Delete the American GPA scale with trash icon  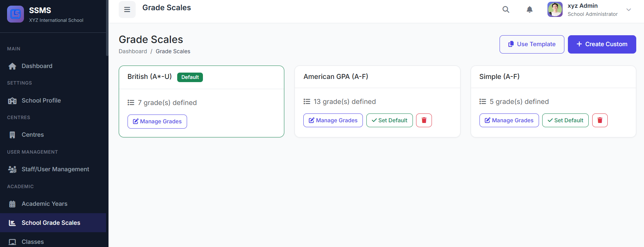[424, 120]
